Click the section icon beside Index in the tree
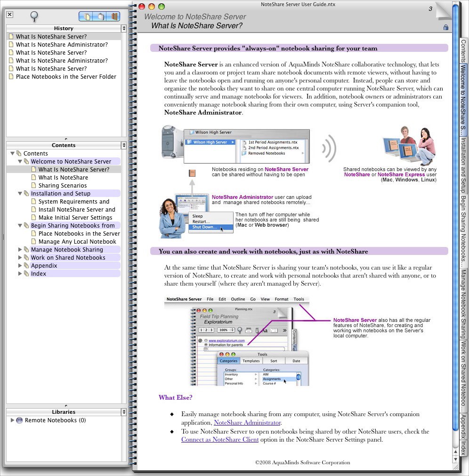The height and width of the screenshot is (476, 469). point(26,273)
